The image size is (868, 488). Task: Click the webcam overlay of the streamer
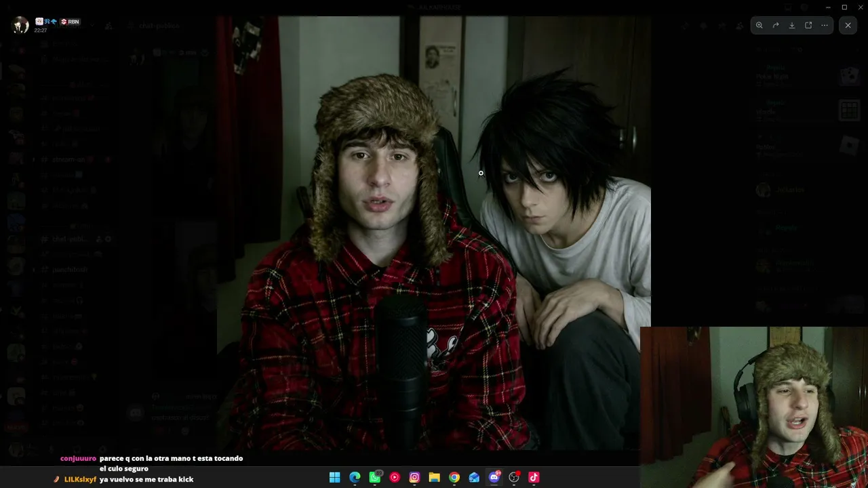tap(754, 407)
